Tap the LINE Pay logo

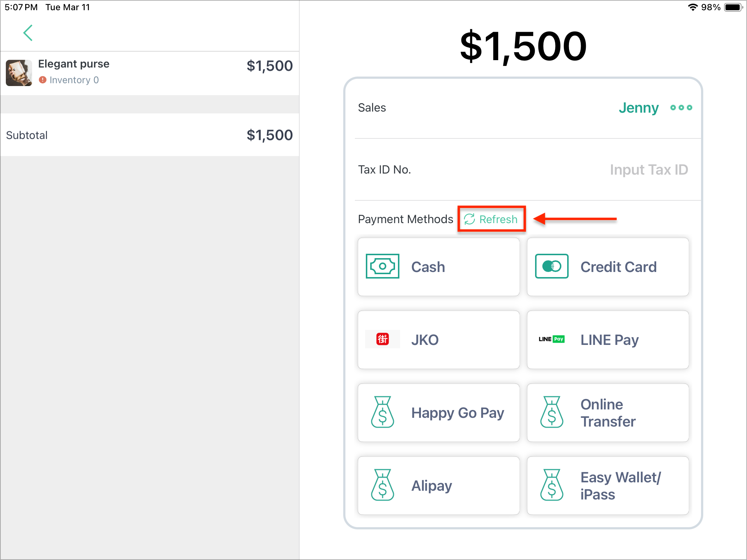coord(551,339)
